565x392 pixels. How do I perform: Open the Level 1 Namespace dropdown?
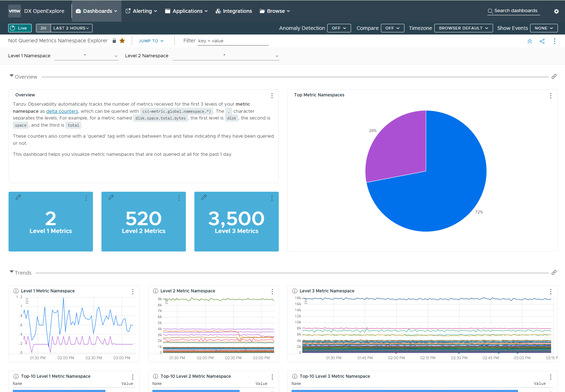coord(86,56)
